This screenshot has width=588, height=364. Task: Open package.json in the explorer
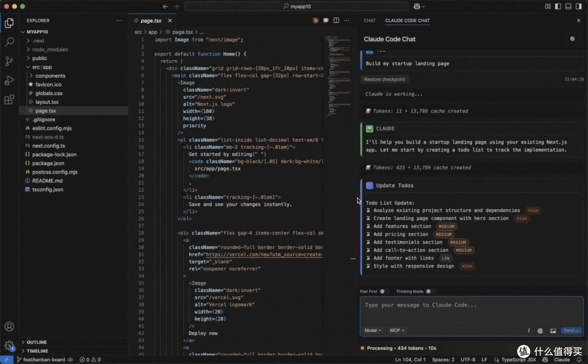(x=48, y=163)
